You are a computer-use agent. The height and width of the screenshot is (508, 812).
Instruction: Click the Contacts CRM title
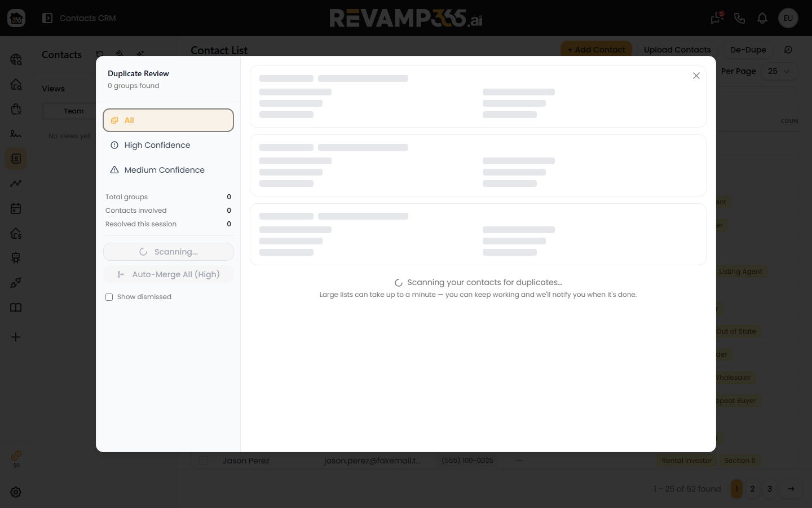coord(88,18)
